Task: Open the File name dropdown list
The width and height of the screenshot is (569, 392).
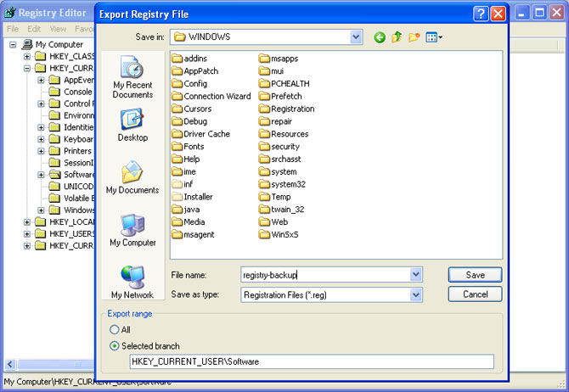Action: coord(415,275)
